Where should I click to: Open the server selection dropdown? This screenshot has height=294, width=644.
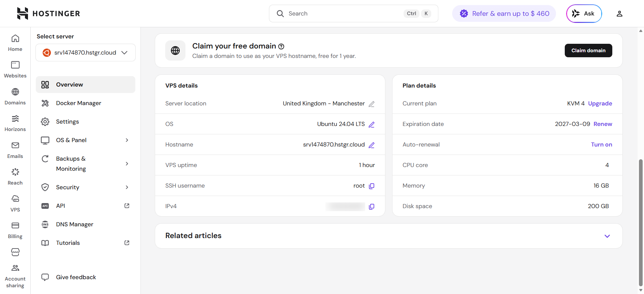tap(86, 53)
